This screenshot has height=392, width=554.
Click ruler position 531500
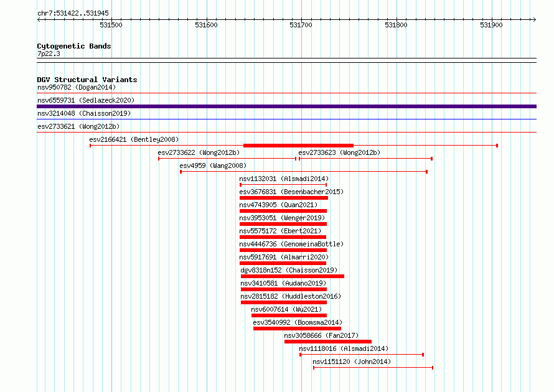[x=111, y=25]
